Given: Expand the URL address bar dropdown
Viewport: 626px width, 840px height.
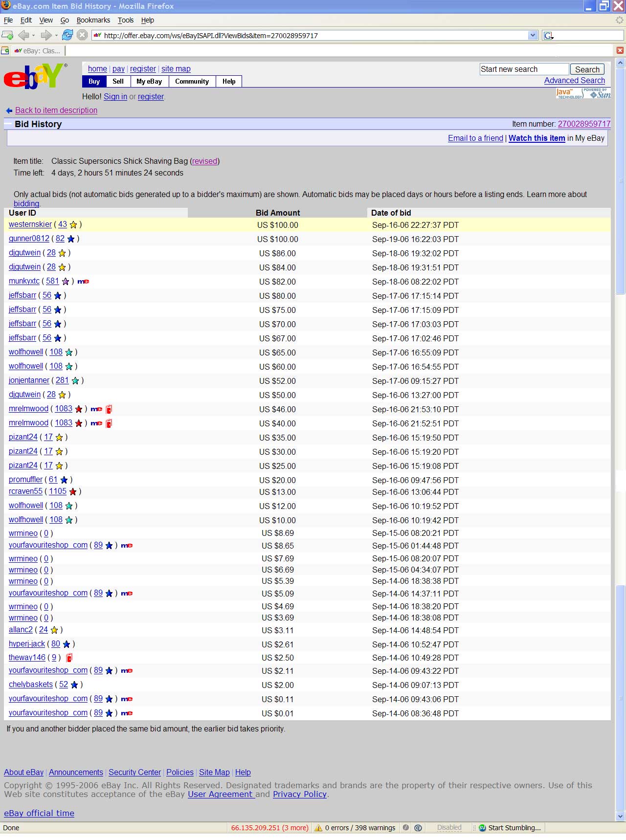Looking at the screenshot, I should [x=533, y=35].
